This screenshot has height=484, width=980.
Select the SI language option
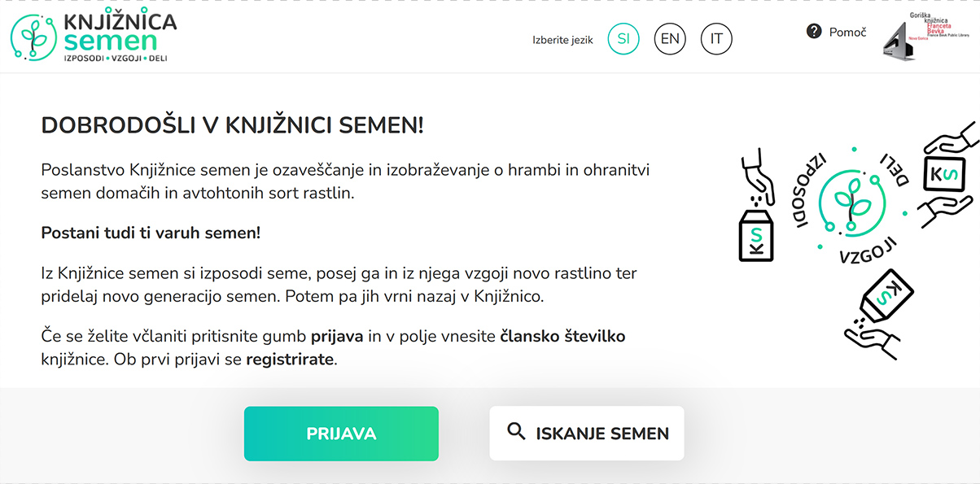[x=623, y=38]
